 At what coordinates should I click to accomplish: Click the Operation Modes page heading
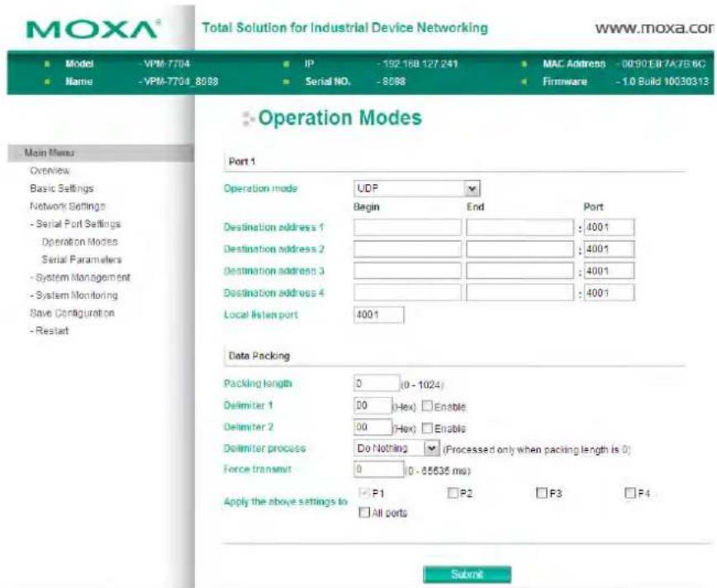pos(340,118)
